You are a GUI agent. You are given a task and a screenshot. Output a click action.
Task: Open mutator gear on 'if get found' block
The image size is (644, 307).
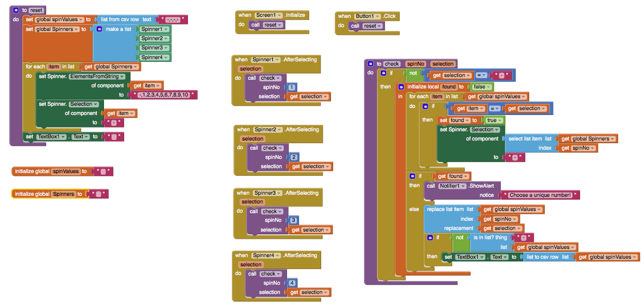tap(412, 176)
